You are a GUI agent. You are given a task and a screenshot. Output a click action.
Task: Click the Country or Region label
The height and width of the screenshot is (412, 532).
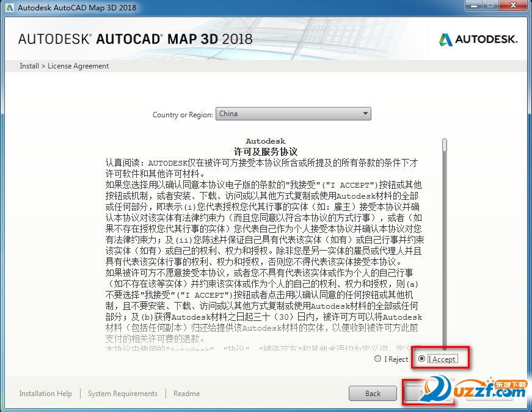coord(183,115)
